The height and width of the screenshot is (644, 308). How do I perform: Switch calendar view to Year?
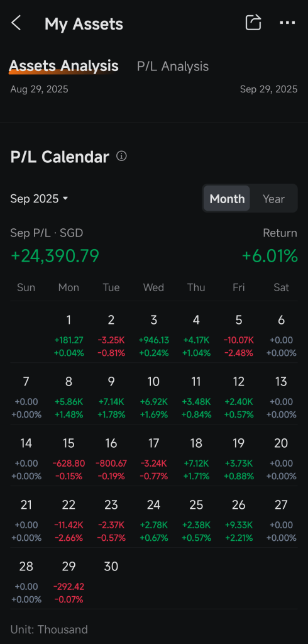[x=273, y=199]
